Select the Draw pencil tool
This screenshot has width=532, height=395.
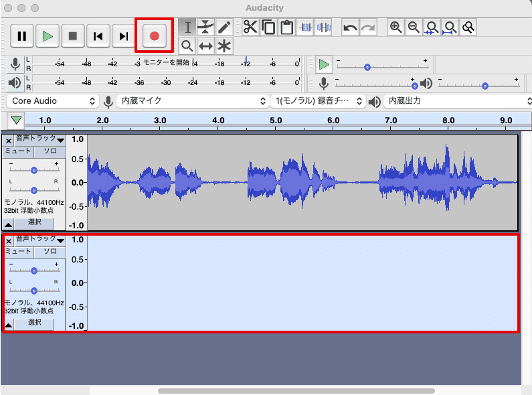(x=224, y=27)
